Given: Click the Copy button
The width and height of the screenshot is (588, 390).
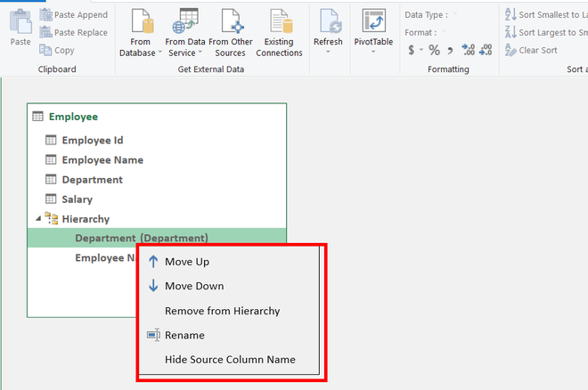Looking at the screenshot, I should (x=57, y=51).
